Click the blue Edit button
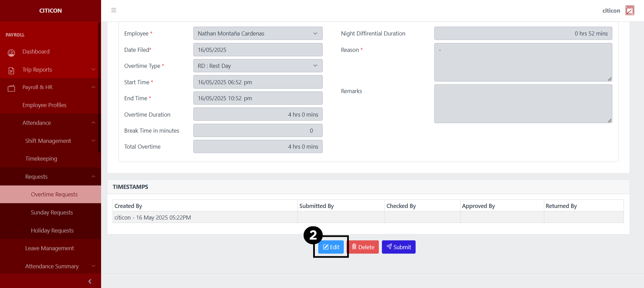The image size is (644, 288). pos(331,247)
